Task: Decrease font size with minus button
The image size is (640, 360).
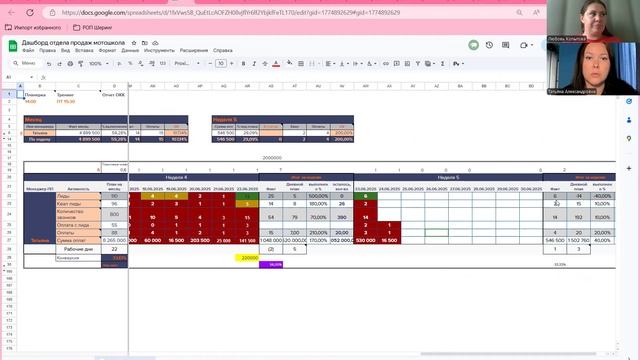Action: pos(210,64)
